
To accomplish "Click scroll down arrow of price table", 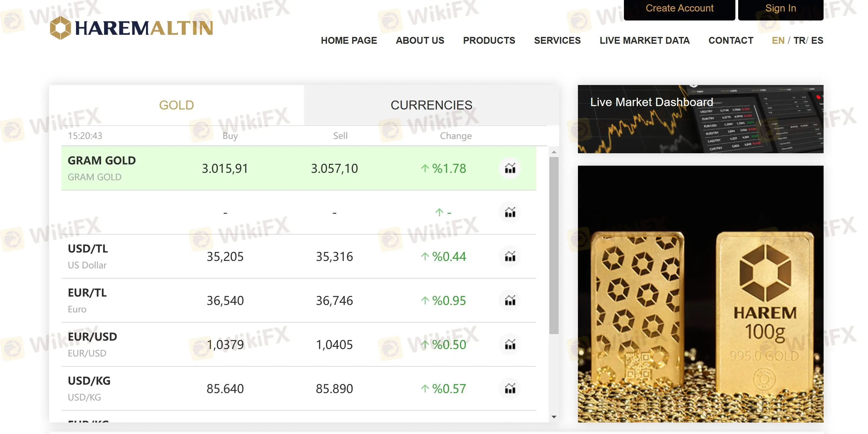I will [x=554, y=417].
